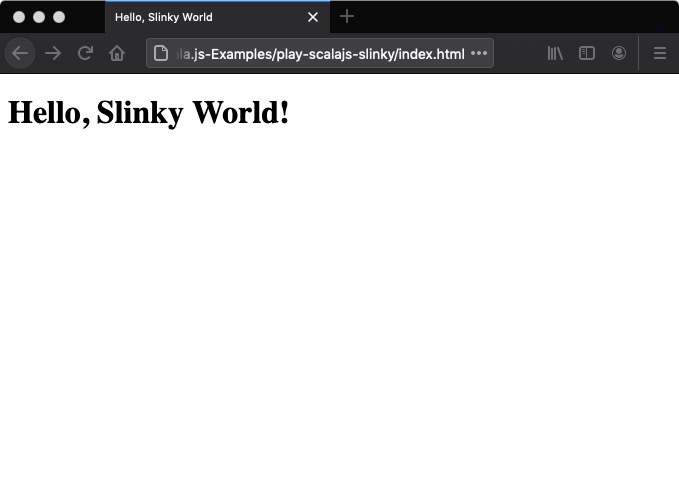Open the Firefox home page
The height and width of the screenshot is (479, 679).
pos(117,53)
